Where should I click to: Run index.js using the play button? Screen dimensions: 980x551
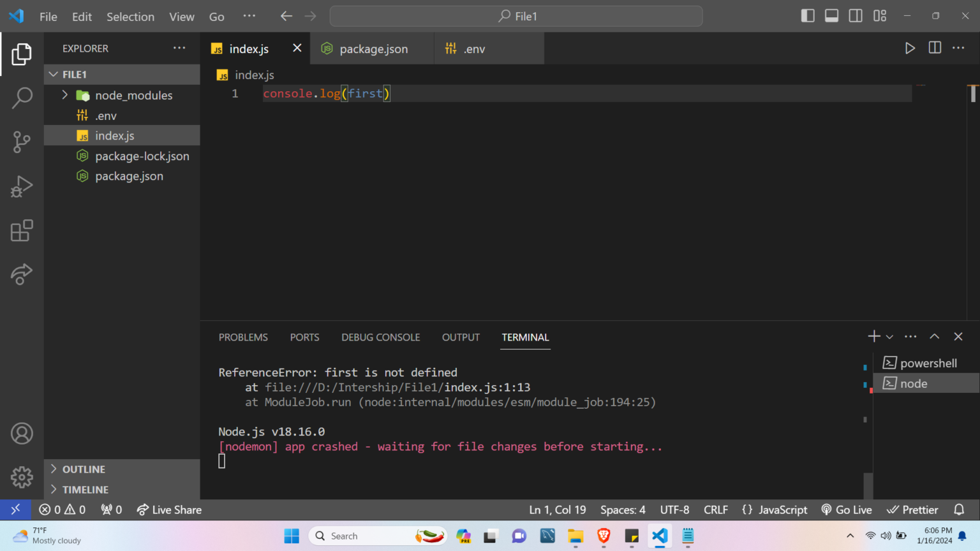tap(910, 48)
